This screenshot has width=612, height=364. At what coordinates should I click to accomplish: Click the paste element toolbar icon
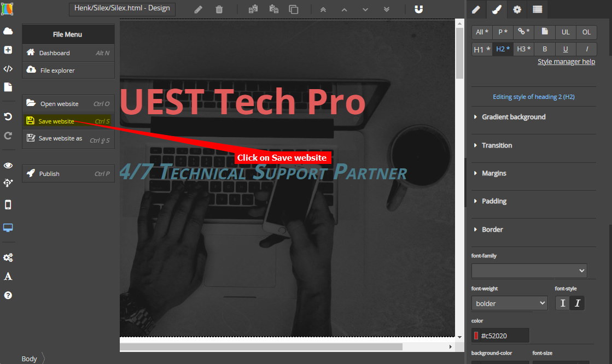[273, 9]
